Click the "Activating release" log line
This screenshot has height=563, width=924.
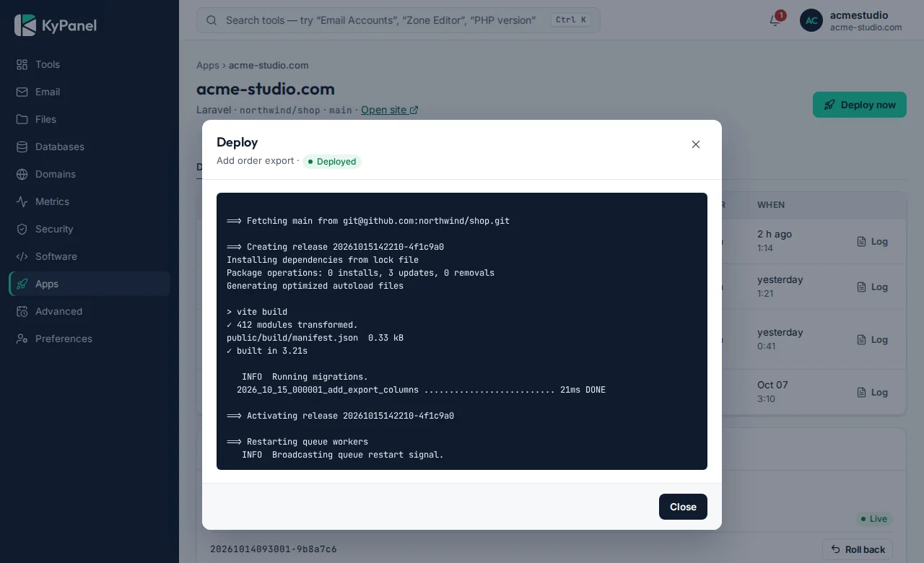click(x=340, y=416)
